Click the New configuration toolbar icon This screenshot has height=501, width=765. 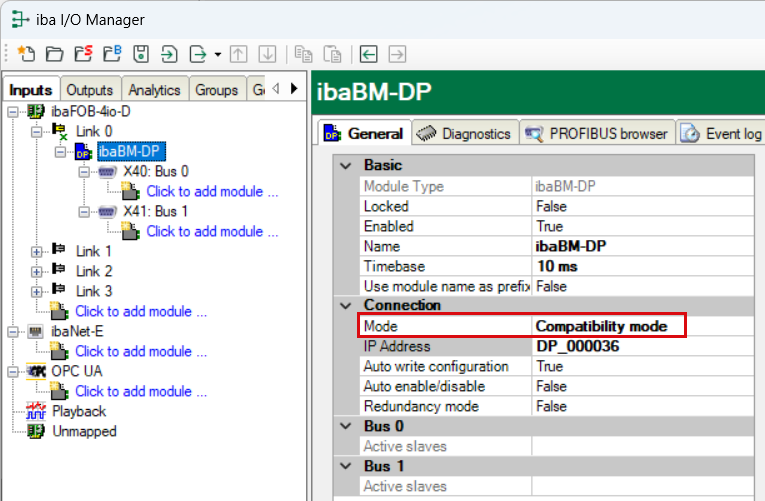(27, 53)
